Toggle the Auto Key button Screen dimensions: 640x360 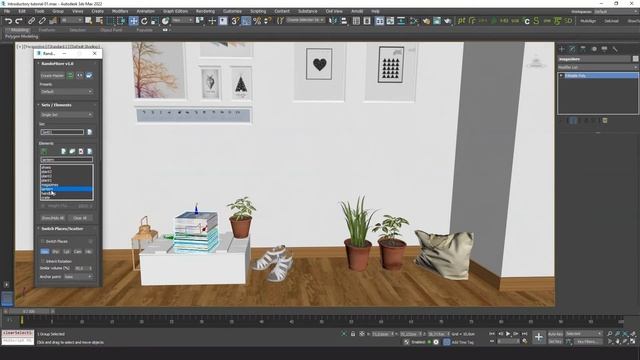click(555, 334)
